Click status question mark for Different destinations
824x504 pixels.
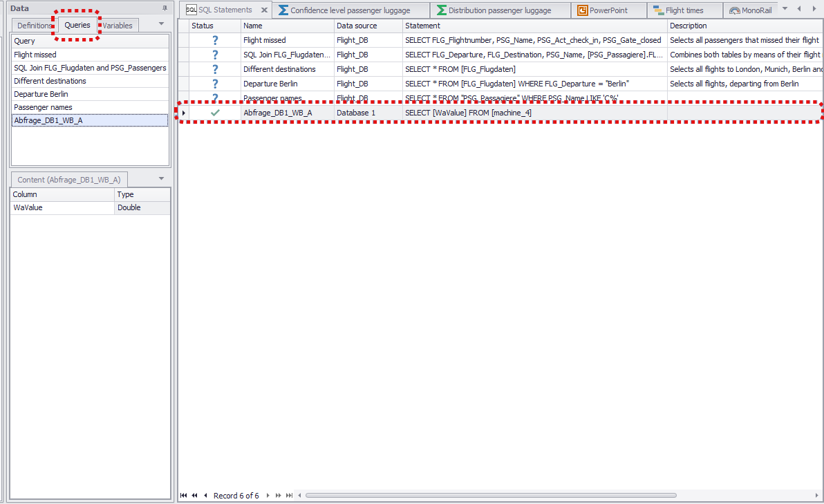[x=215, y=69]
